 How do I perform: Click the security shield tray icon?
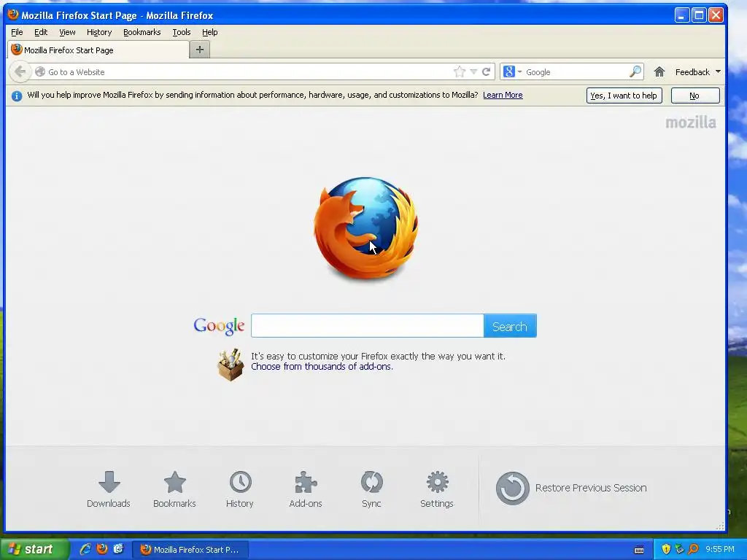666,549
